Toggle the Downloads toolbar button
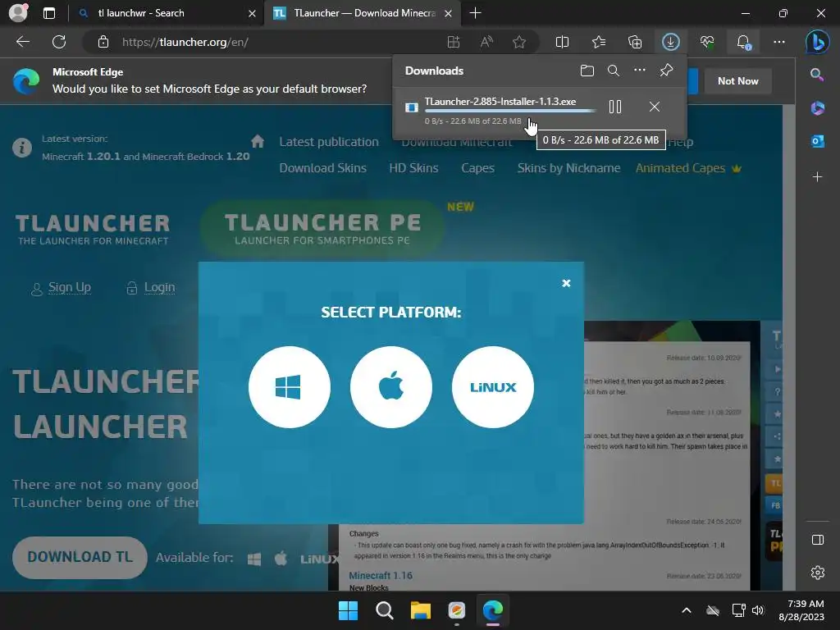Viewport: 840px width, 630px height. coord(671,42)
